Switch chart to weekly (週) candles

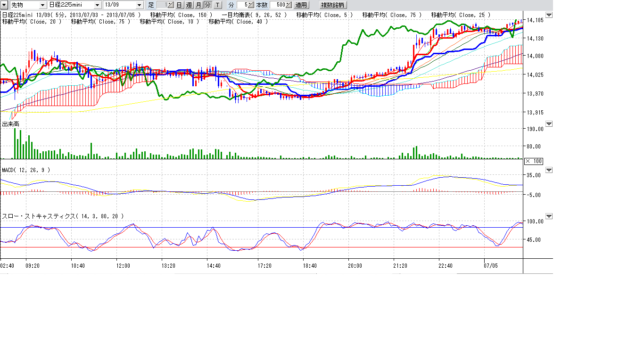coord(189,5)
